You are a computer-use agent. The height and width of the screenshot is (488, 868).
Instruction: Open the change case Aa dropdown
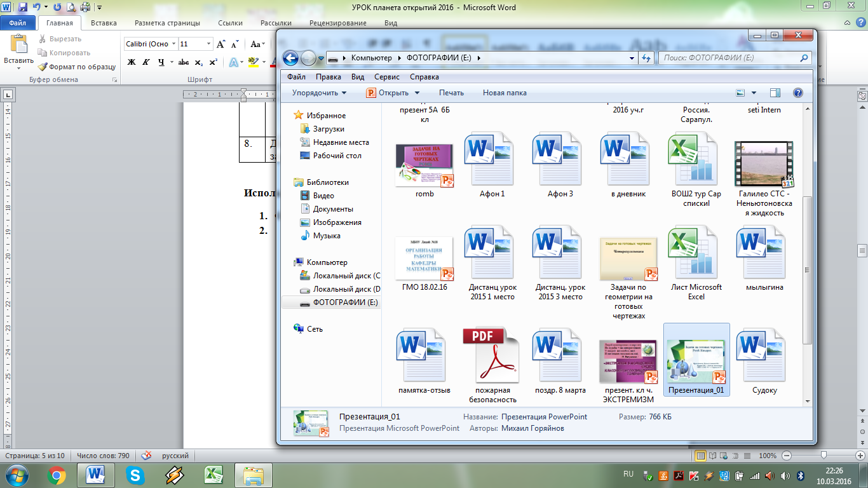click(x=257, y=44)
